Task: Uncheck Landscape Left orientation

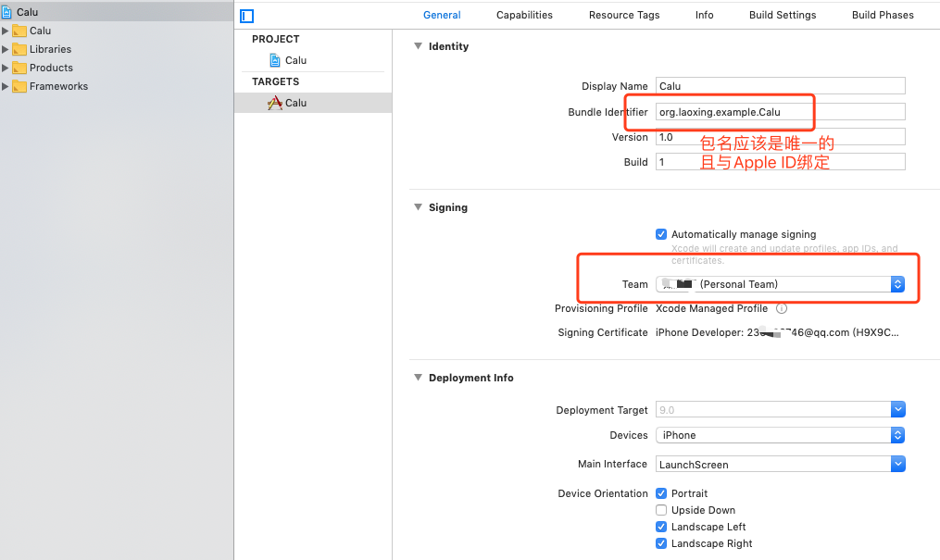Action: pos(661,527)
